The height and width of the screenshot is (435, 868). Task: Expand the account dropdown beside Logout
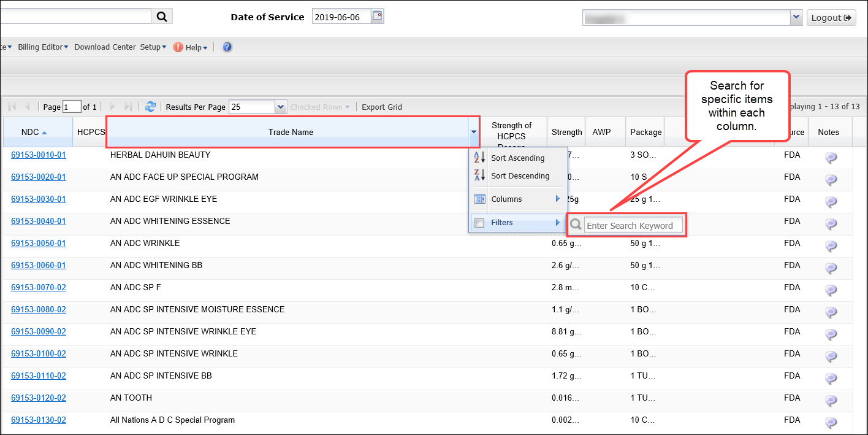796,17
